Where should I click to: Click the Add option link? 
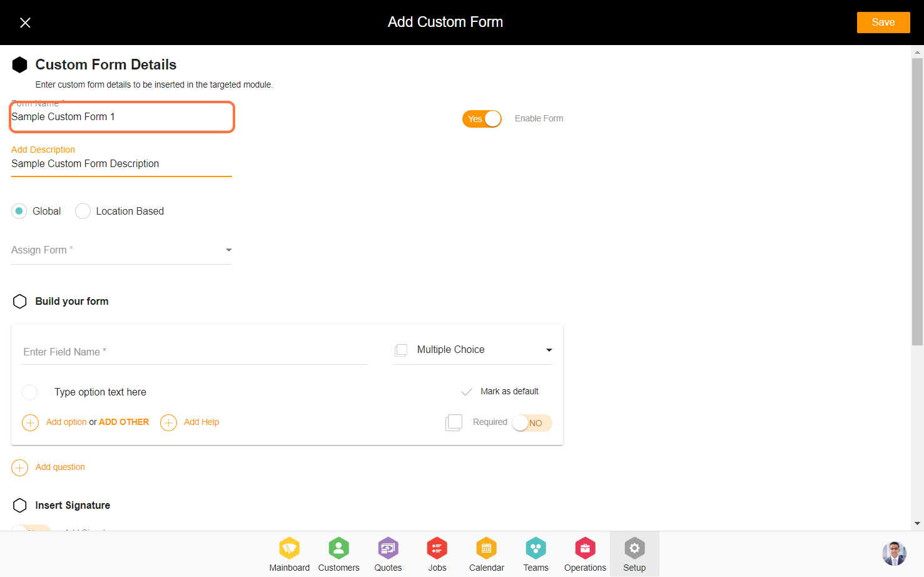click(x=66, y=422)
